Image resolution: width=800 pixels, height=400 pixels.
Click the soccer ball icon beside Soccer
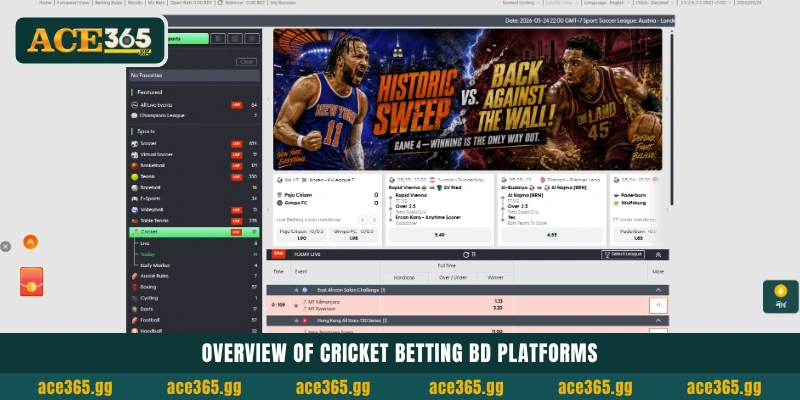tap(135, 144)
